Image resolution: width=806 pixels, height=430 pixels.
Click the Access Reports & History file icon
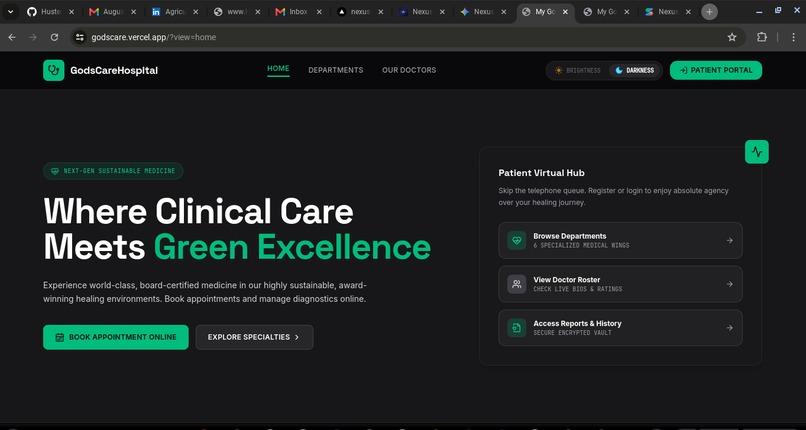click(517, 328)
